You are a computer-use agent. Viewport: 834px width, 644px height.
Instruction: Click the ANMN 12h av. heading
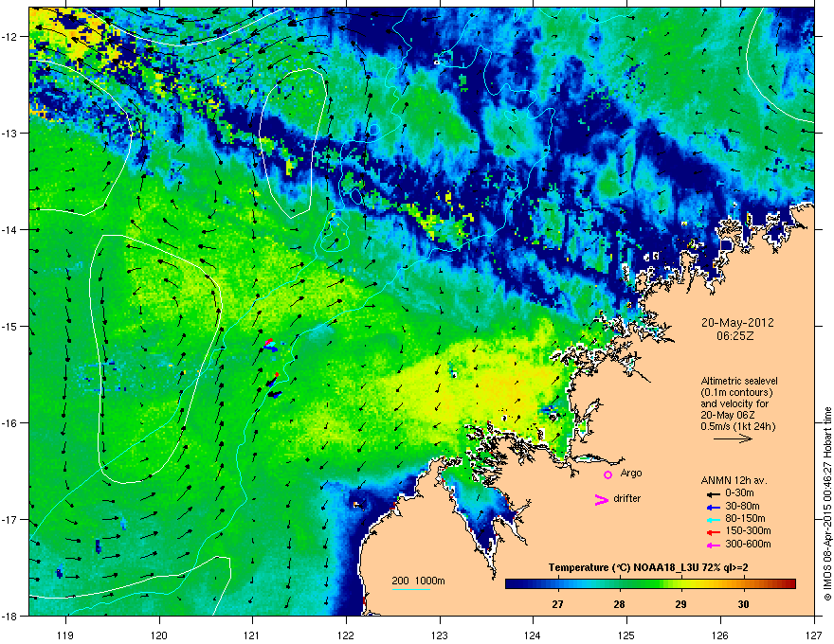734,480
